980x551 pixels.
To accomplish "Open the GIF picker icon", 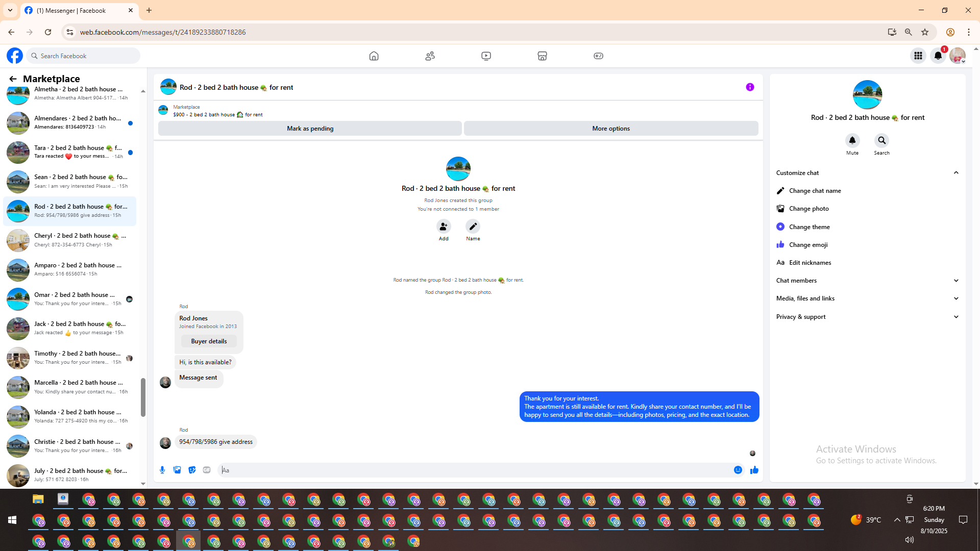I will tap(207, 470).
